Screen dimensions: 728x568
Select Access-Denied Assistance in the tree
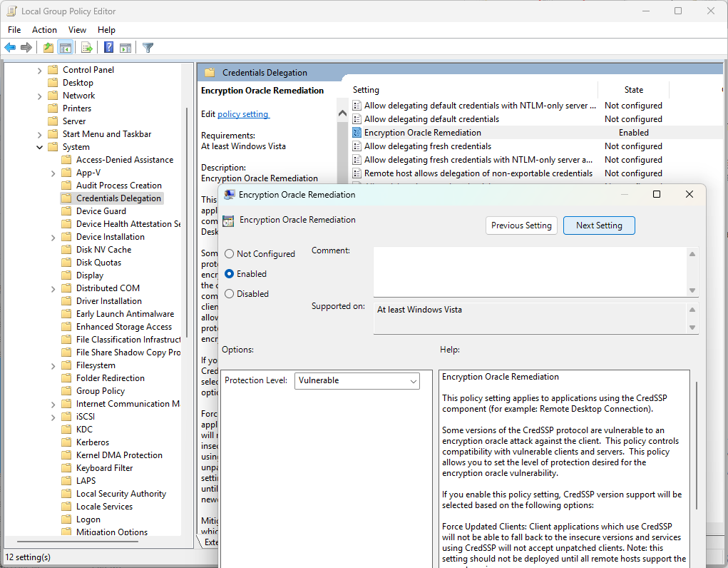pyautogui.click(x=125, y=160)
